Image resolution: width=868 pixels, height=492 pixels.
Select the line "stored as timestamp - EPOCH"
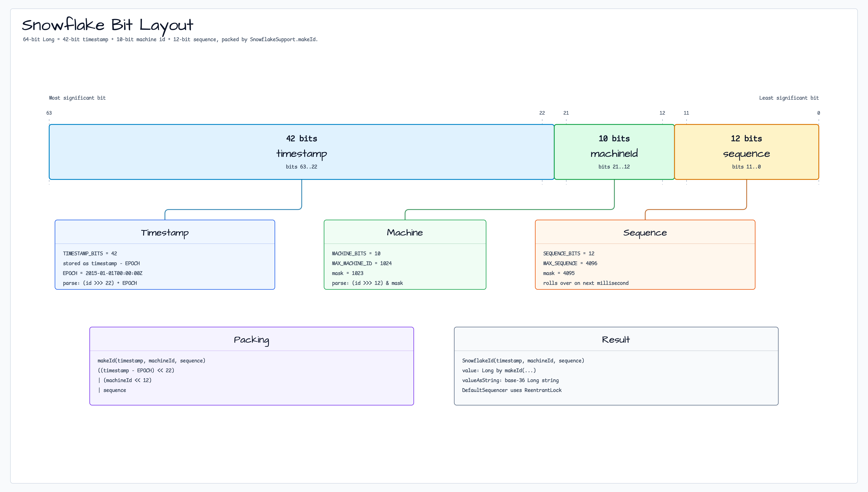(101, 263)
